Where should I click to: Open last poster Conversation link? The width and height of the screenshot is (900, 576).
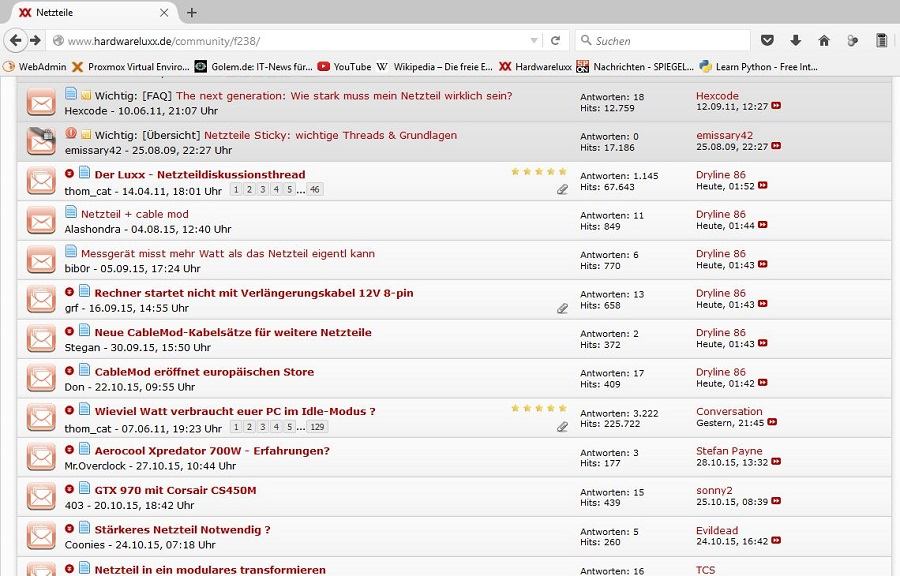[729, 411]
